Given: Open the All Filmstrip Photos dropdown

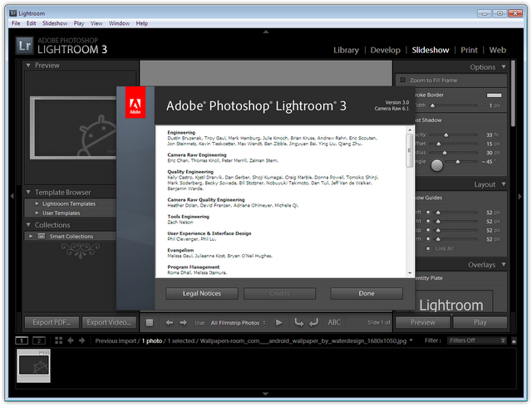Looking at the screenshot, I should [239, 323].
